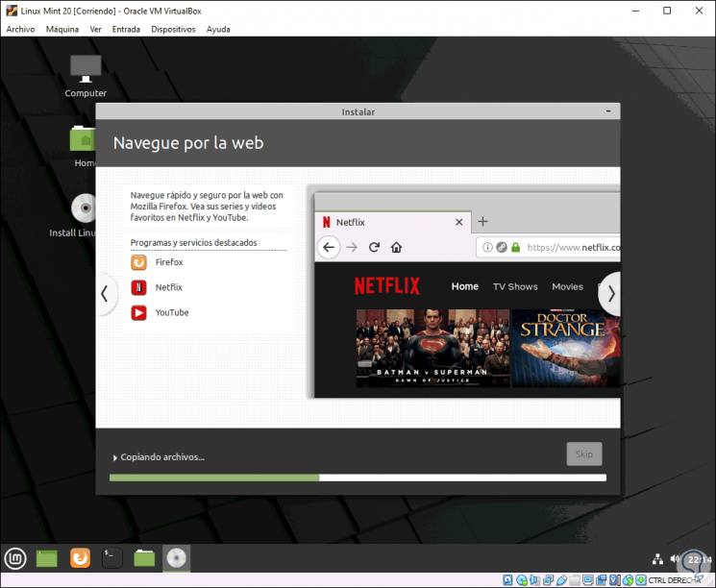Click the Netflix tab in slideshow image
716x588 pixels.
(x=393, y=222)
